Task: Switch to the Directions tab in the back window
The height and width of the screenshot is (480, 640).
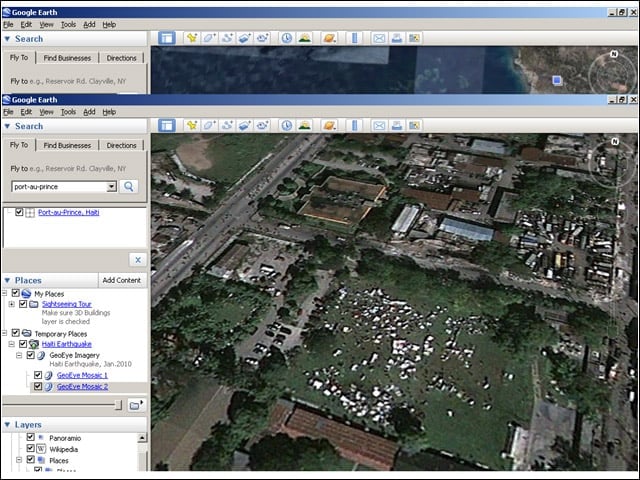Action: click(121, 58)
